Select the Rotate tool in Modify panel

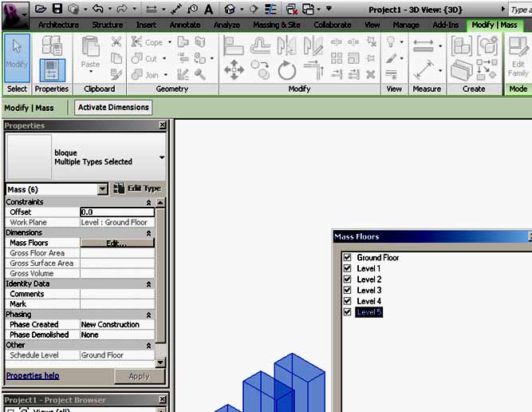tap(286, 71)
